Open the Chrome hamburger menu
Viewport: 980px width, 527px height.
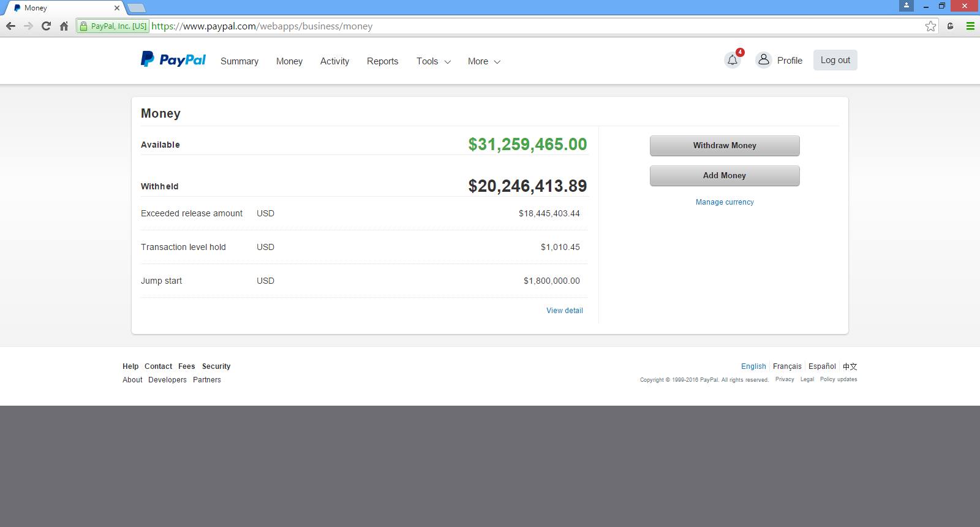pos(970,26)
